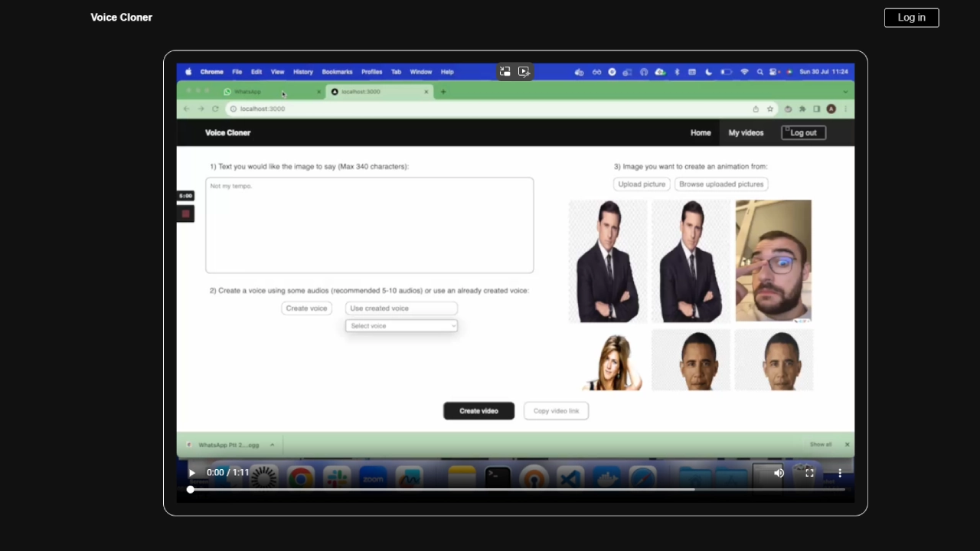Enter fullscreen mode for the video

pyautogui.click(x=809, y=473)
